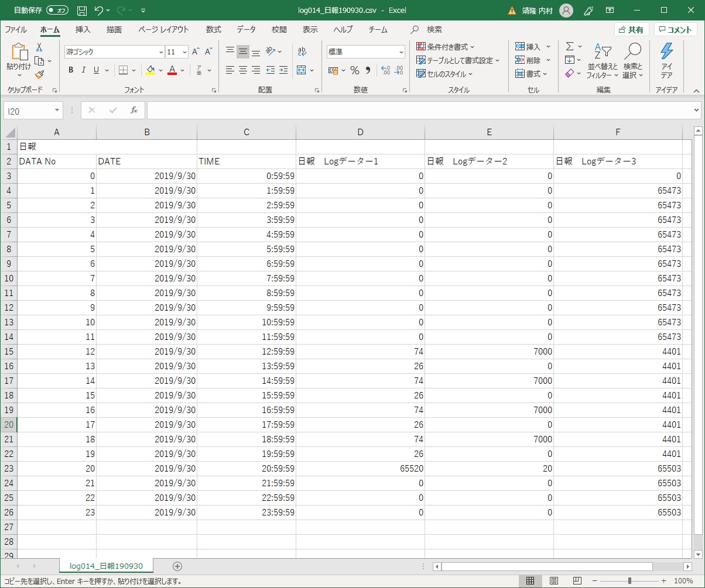Center align cell text horizontally
Screen dimensions: 705x588
pos(243,70)
